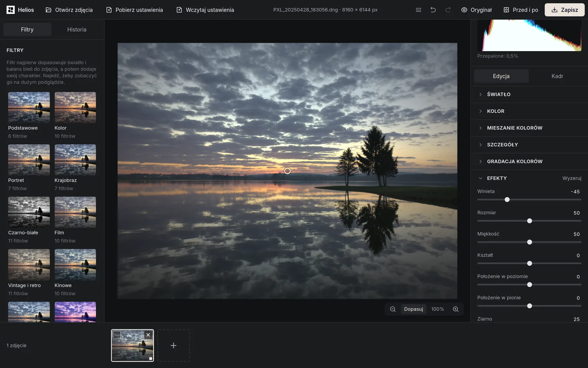This screenshot has height=368, width=588.
Task: Switch to the Kadr tab
Action: coord(557,76)
